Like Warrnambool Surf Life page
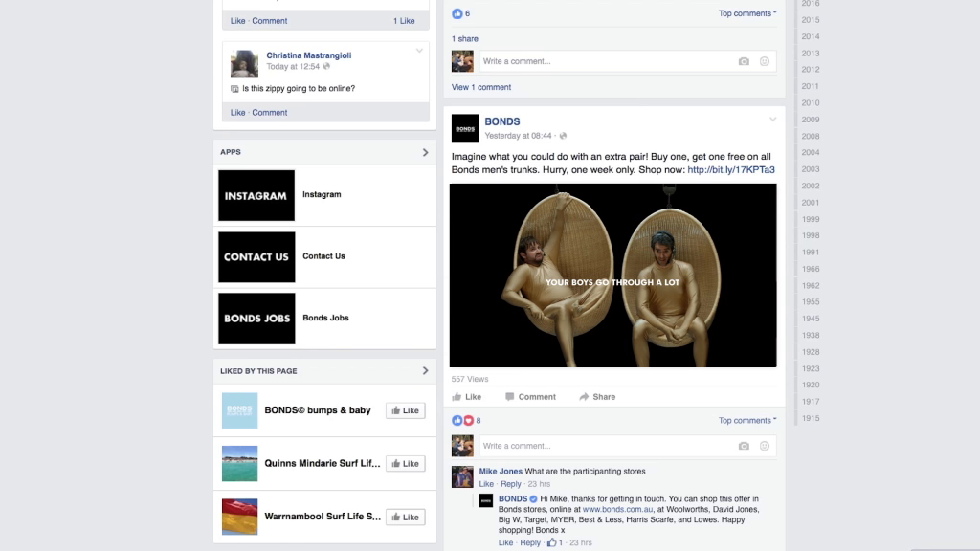The width and height of the screenshot is (980, 551). pos(406,517)
